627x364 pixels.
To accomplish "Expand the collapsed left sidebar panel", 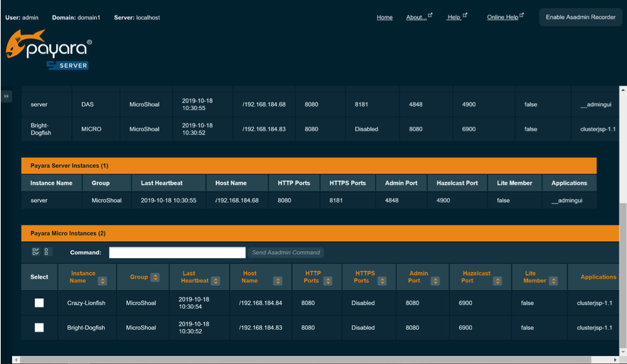I will tap(6, 96).
